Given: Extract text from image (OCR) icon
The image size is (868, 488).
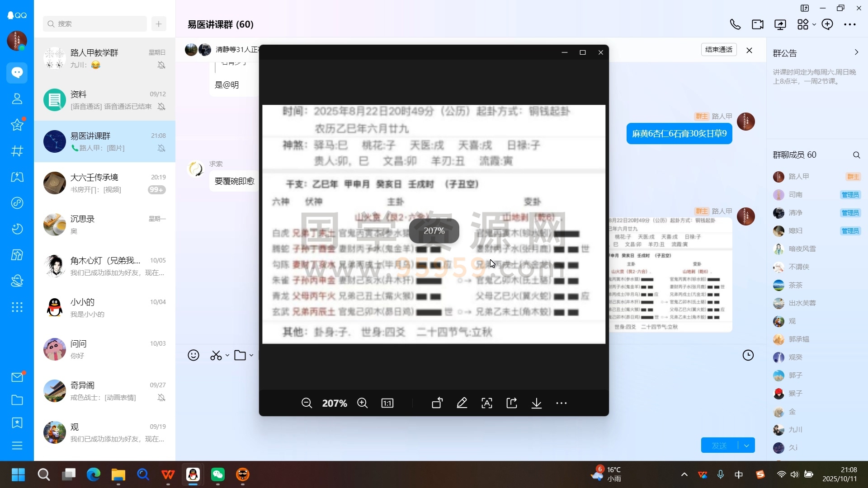Looking at the screenshot, I should (x=487, y=403).
